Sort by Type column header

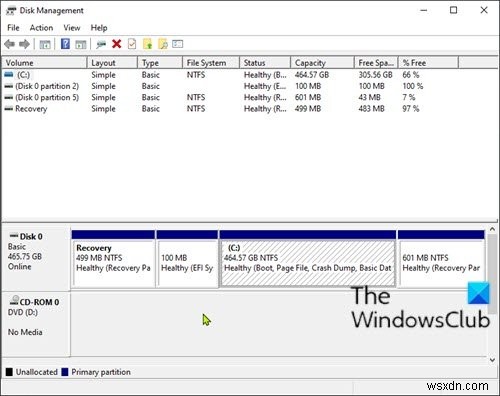click(160, 63)
